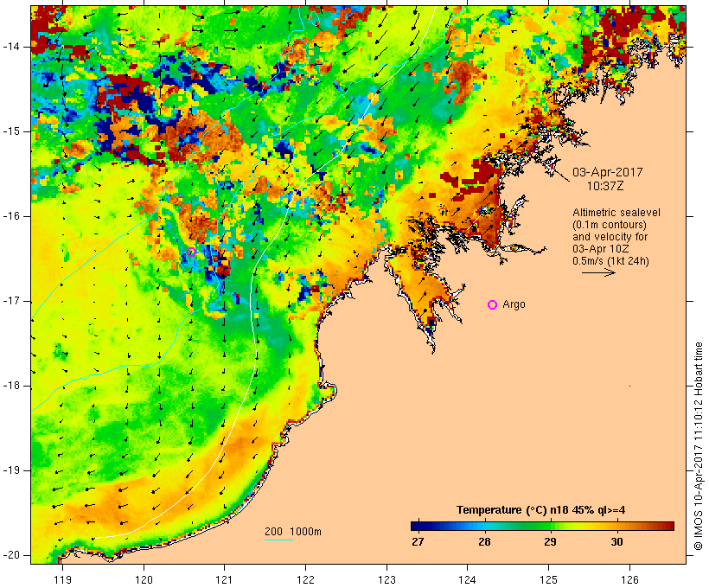Screen dimensions: 709x588
Task: Click latitude label -15
Action: point(11,131)
